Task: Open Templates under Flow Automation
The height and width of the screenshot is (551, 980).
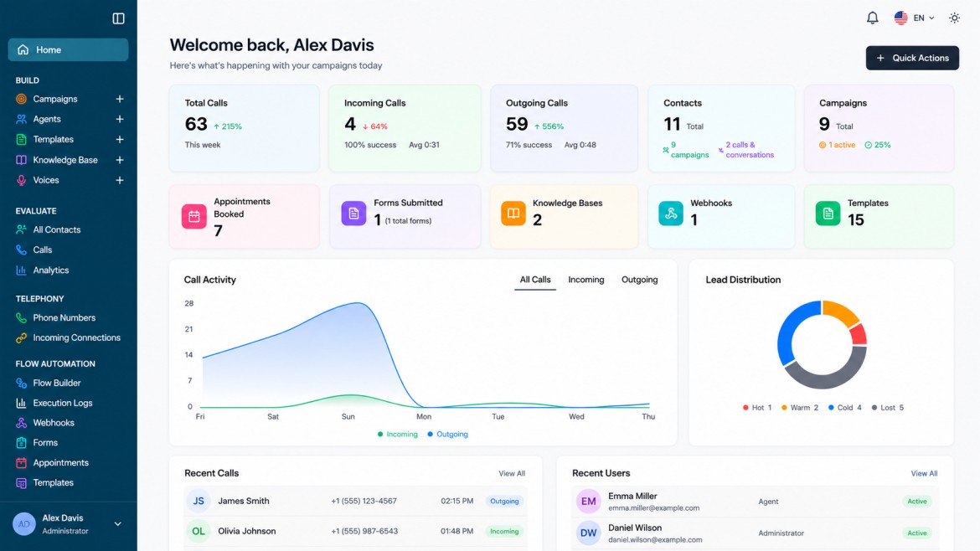Action: [53, 483]
